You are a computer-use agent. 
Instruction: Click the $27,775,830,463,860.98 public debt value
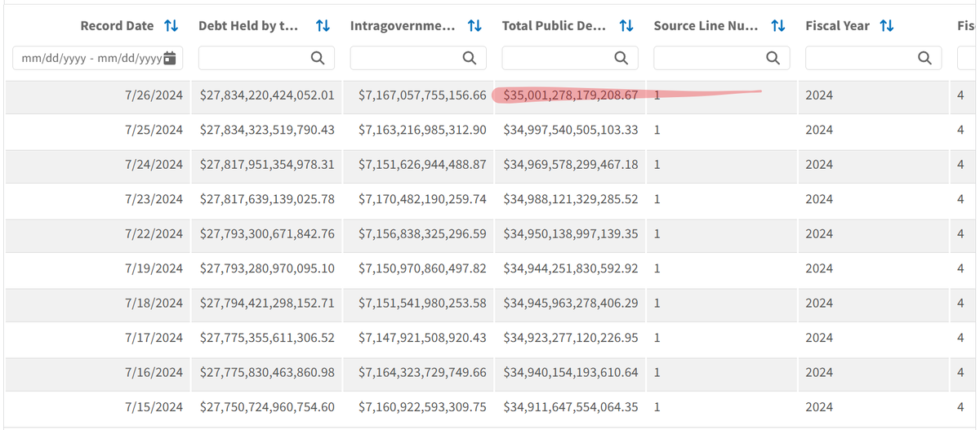pos(267,373)
